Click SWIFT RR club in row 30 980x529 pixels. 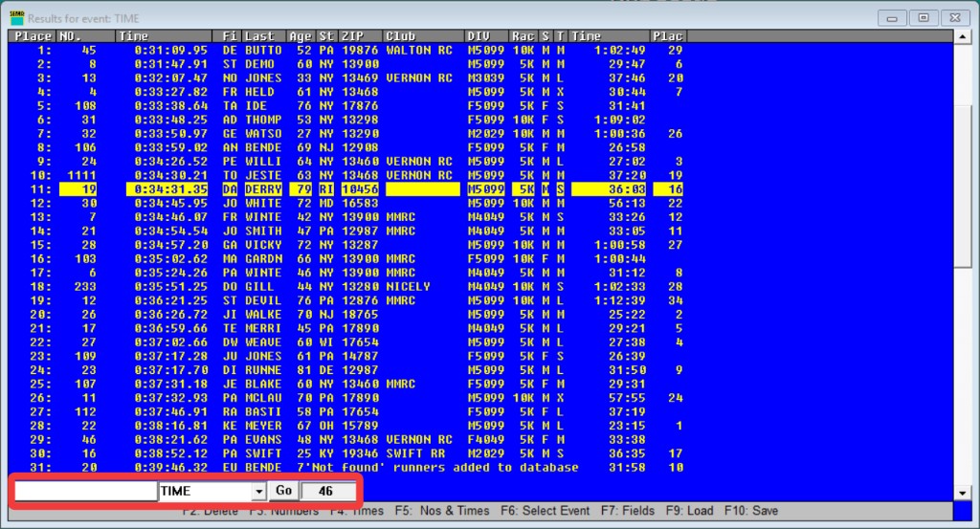415,453
